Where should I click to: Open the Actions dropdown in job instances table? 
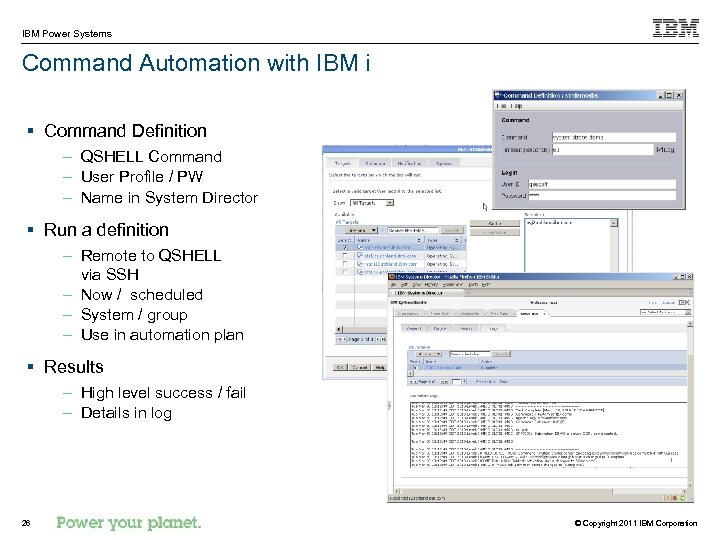[x=429, y=354]
